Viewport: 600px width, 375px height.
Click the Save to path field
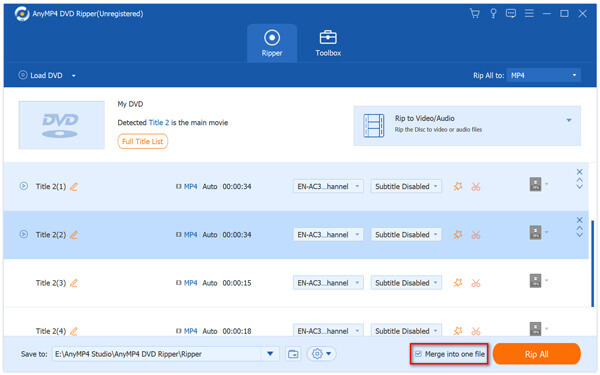(x=157, y=354)
